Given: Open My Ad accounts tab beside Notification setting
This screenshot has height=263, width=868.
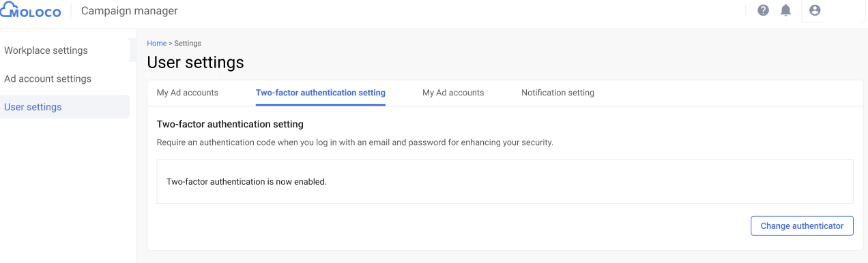Looking at the screenshot, I should [453, 93].
